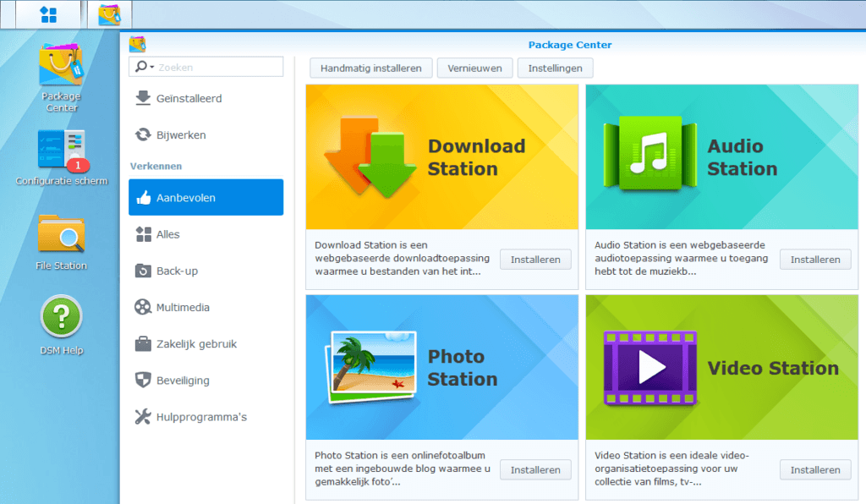Install Photo Station
Viewport: 866px width, 504px height.
click(x=535, y=470)
